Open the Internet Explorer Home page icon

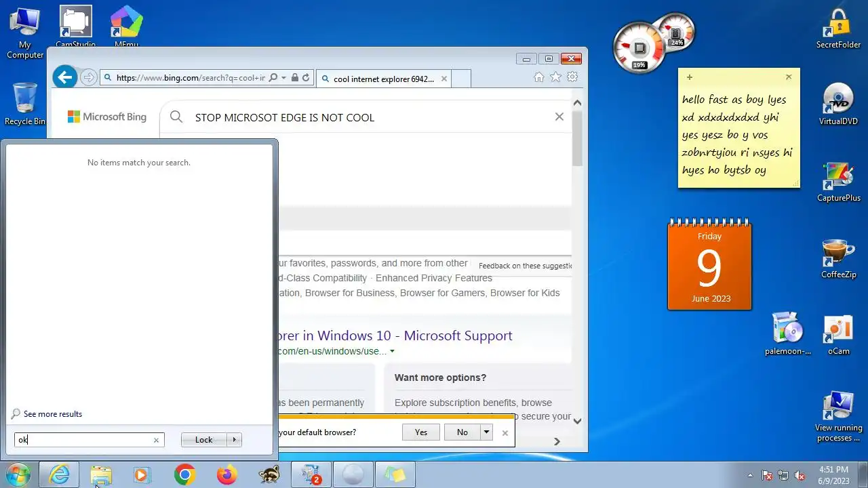point(539,77)
